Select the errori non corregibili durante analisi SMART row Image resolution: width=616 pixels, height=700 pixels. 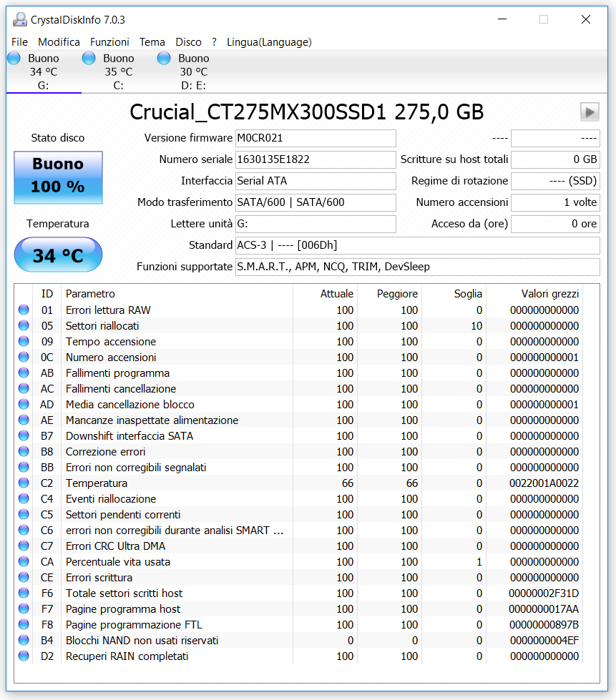point(299,531)
